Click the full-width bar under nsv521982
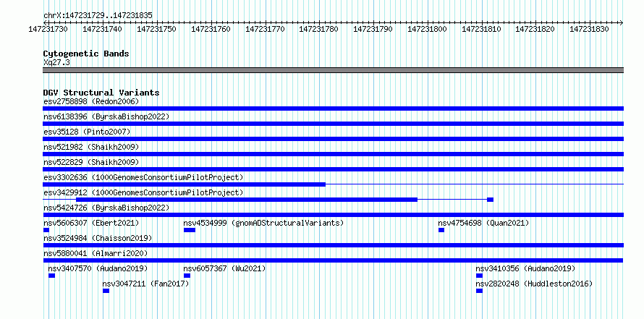 click(333, 154)
